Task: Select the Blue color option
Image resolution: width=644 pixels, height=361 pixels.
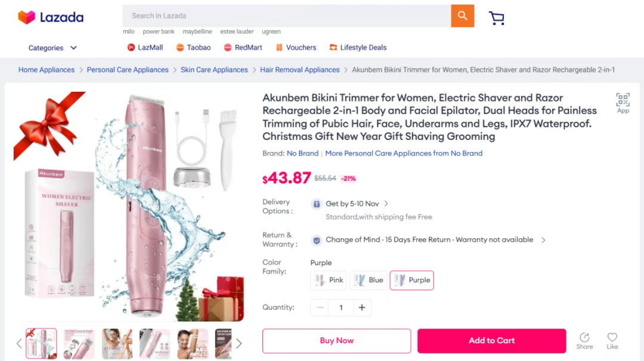Action: tap(369, 280)
